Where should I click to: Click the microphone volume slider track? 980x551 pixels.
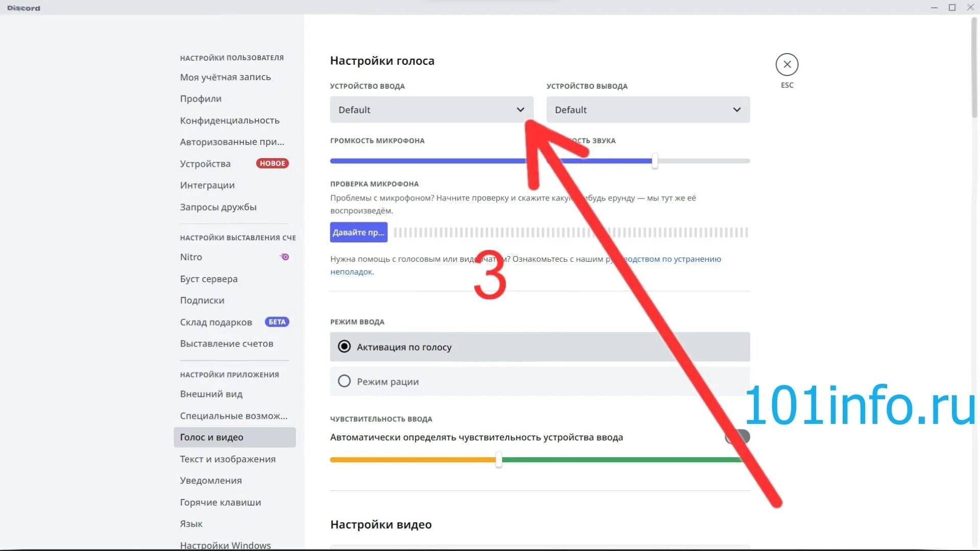(x=424, y=161)
